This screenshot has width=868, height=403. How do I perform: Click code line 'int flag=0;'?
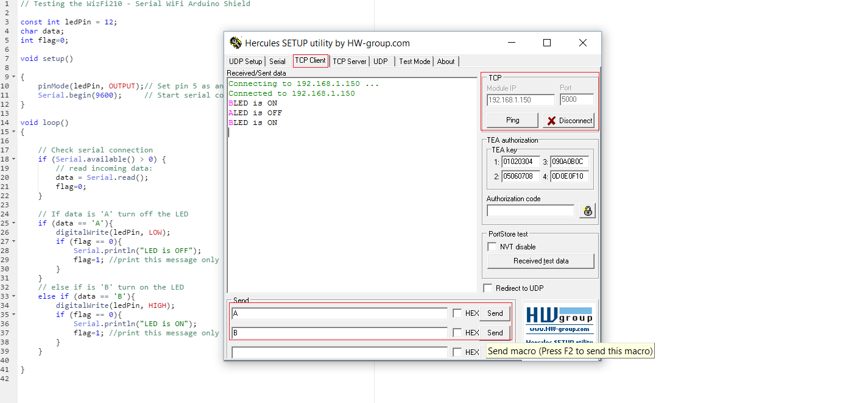44,40
